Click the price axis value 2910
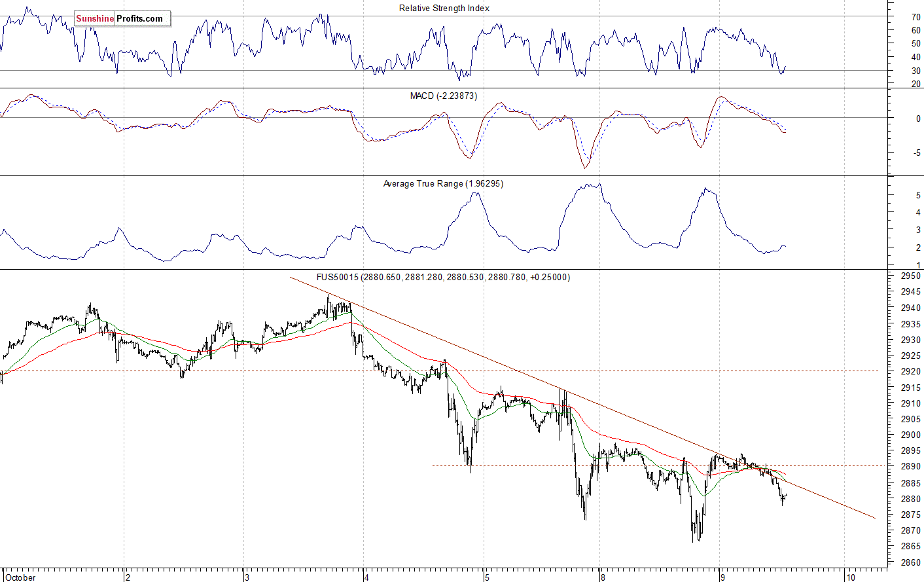The height and width of the screenshot is (582, 924). coord(912,403)
